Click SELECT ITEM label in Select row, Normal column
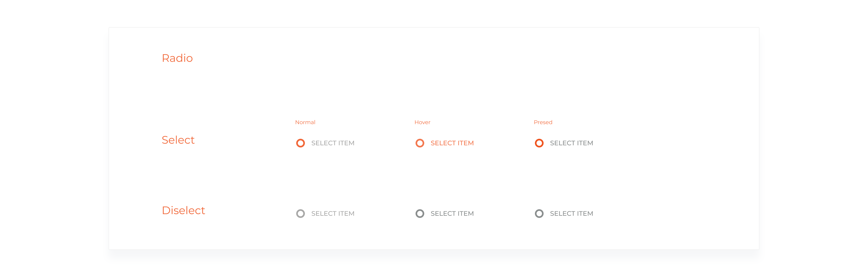The width and height of the screenshot is (868, 277). click(333, 143)
